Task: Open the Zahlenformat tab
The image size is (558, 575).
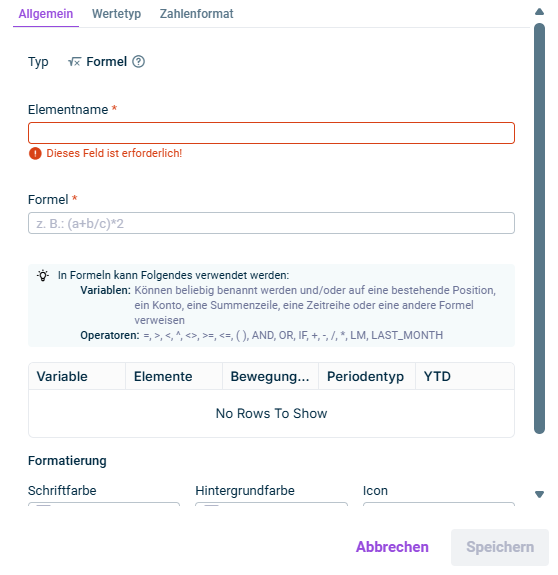Action: pyautogui.click(x=196, y=14)
